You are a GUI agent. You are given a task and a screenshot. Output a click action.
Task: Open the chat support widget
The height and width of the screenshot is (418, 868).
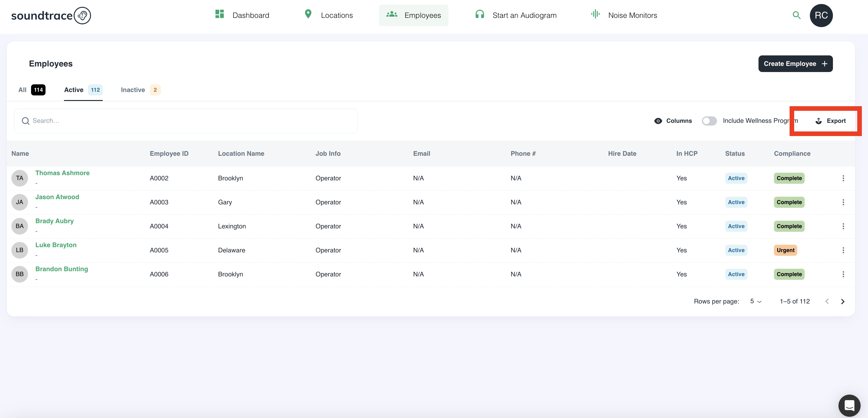coord(849,405)
